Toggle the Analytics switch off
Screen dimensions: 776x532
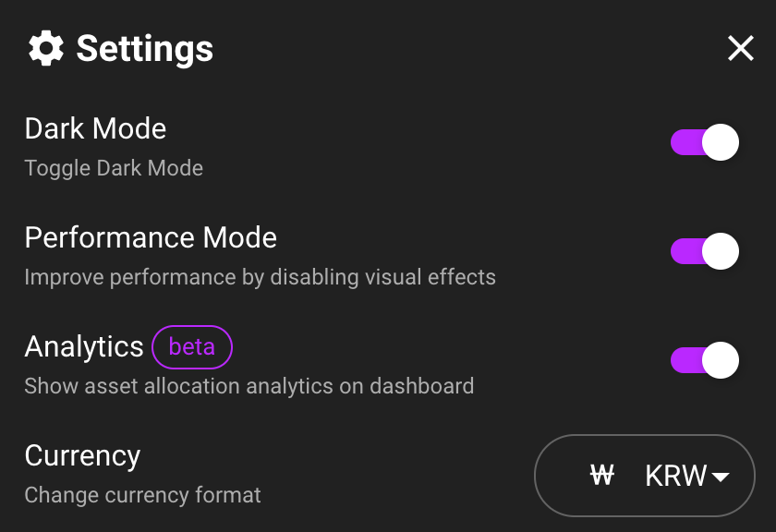[705, 360]
